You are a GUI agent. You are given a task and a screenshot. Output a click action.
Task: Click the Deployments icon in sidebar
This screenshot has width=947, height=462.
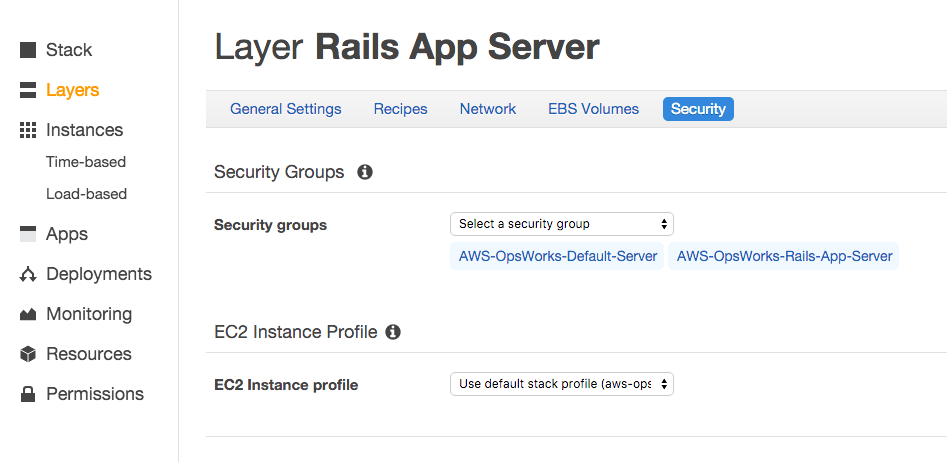tap(28, 274)
